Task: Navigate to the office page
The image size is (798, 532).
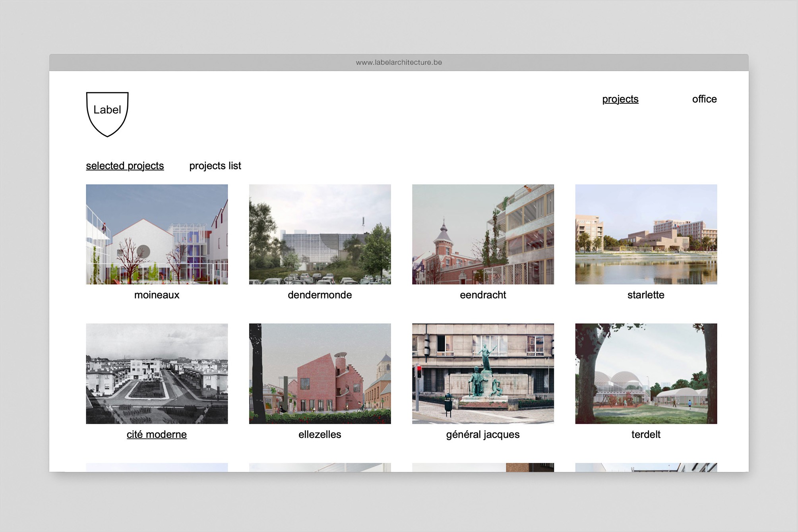Action: point(704,99)
